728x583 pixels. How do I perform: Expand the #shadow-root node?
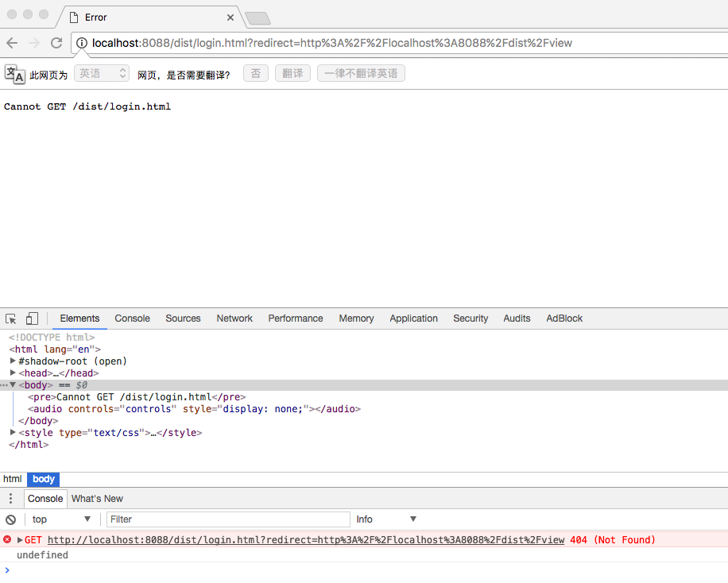point(13,361)
